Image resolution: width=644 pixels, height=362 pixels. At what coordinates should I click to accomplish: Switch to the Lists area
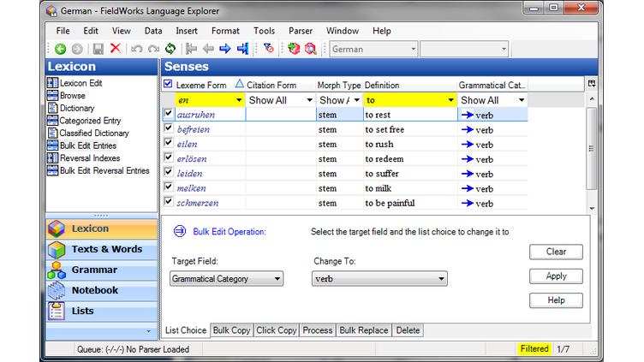click(x=101, y=311)
